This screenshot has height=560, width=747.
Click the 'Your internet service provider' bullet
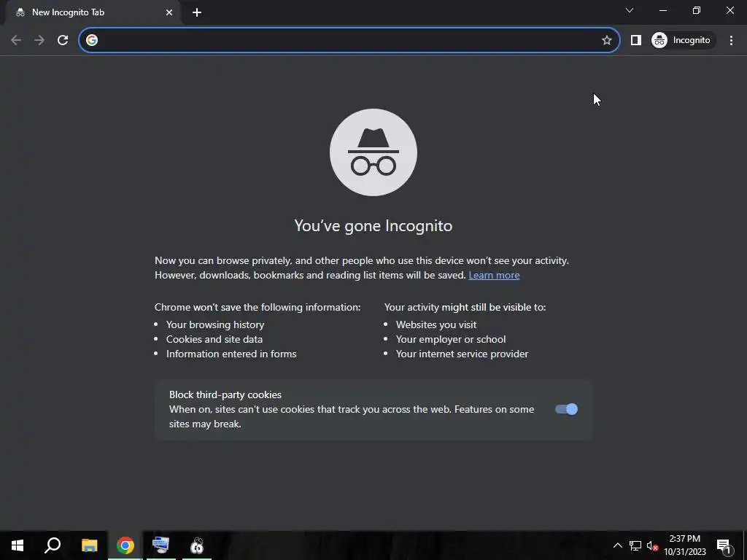point(462,354)
